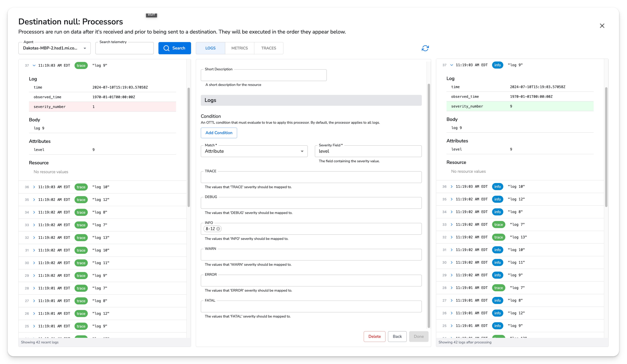This screenshot has width=627, height=364.
Task: Click the info badge beside "log 9" in right panel
Action: (497, 65)
